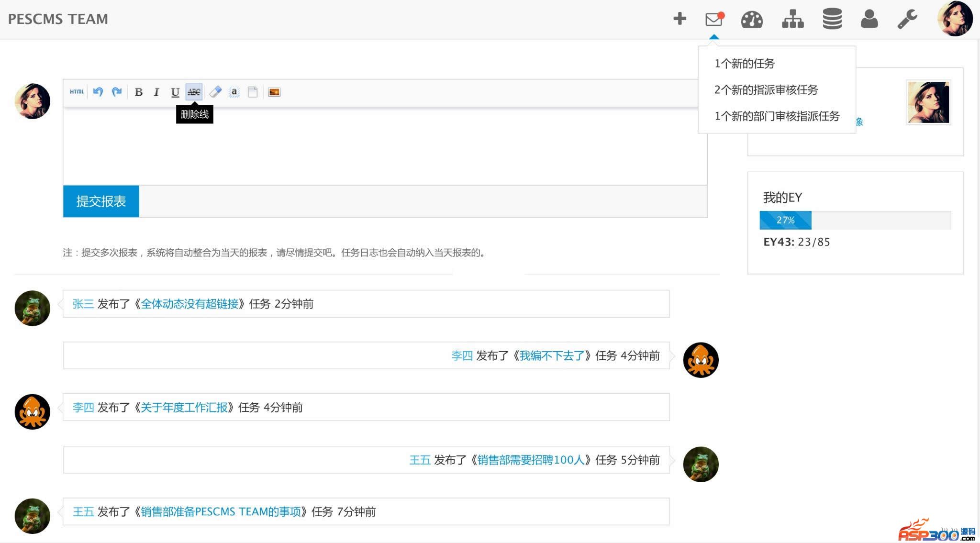Click the undo arrow in editor toolbar
Image resolution: width=980 pixels, height=543 pixels.
[x=98, y=92]
